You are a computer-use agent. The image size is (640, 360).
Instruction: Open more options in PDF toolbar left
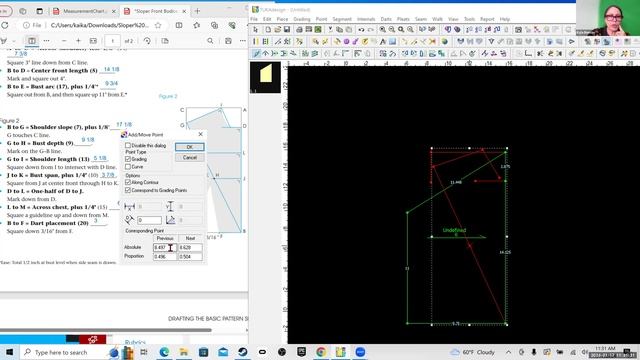(x=47, y=41)
